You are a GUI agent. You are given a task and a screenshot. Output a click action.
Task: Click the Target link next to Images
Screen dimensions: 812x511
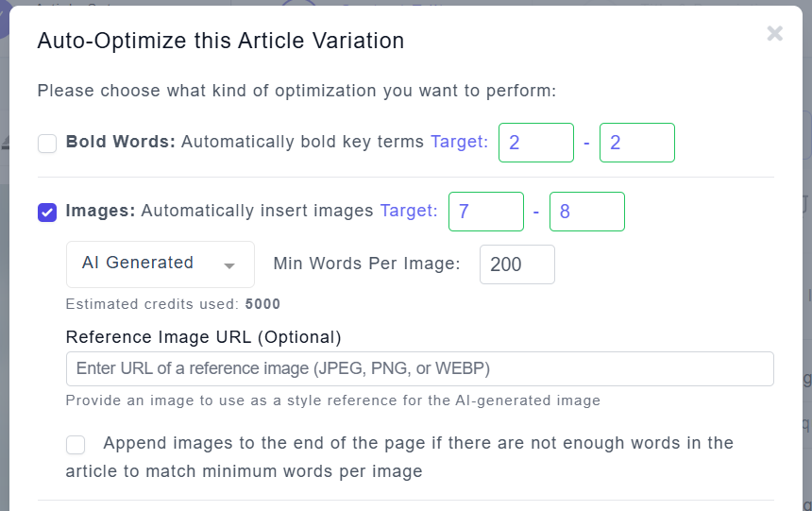click(x=408, y=211)
